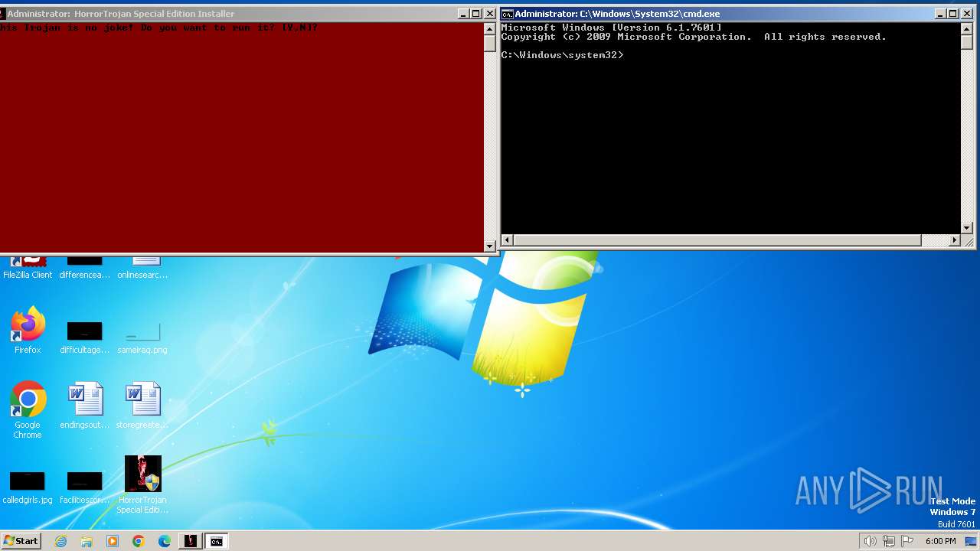Click the C:\Windows\system32> prompt line
This screenshot has width=980, height=551.
tap(562, 55)
